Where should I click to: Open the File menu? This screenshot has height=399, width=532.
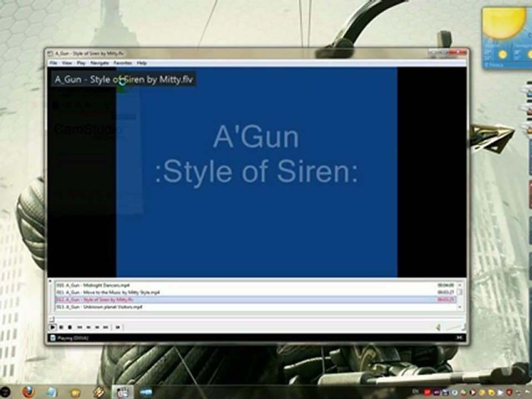(53, 63)
